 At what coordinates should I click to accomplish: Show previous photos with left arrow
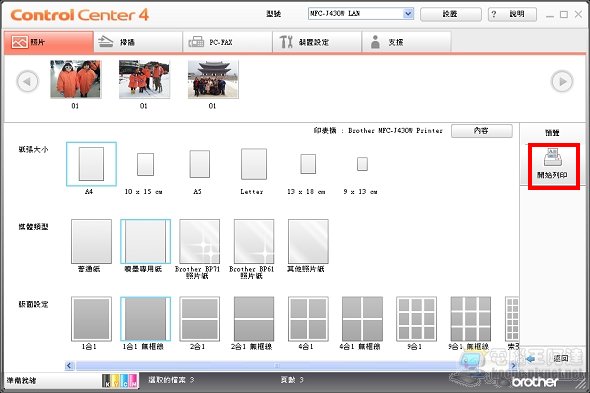tap(27, 81)
